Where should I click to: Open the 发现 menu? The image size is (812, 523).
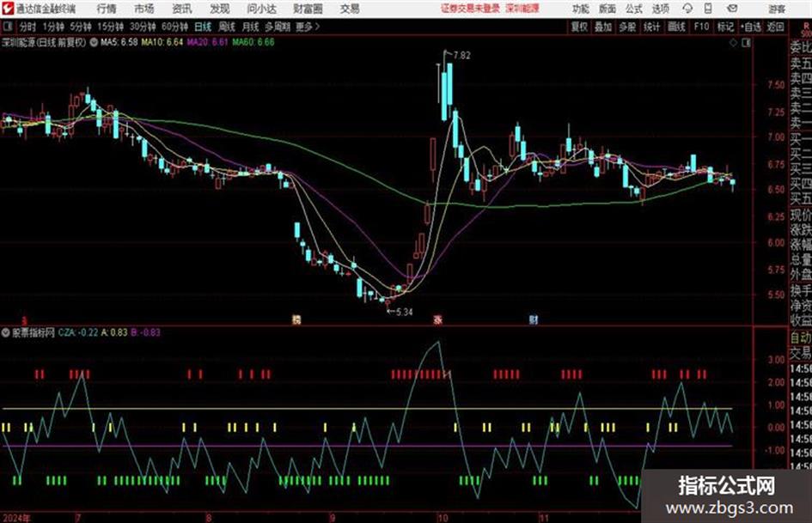pos(220,9)
